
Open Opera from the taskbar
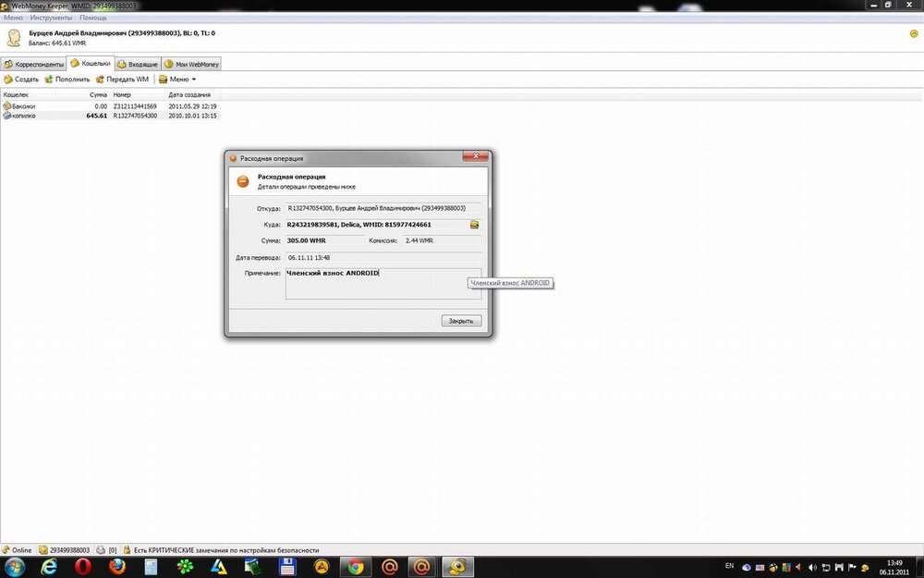82,566
